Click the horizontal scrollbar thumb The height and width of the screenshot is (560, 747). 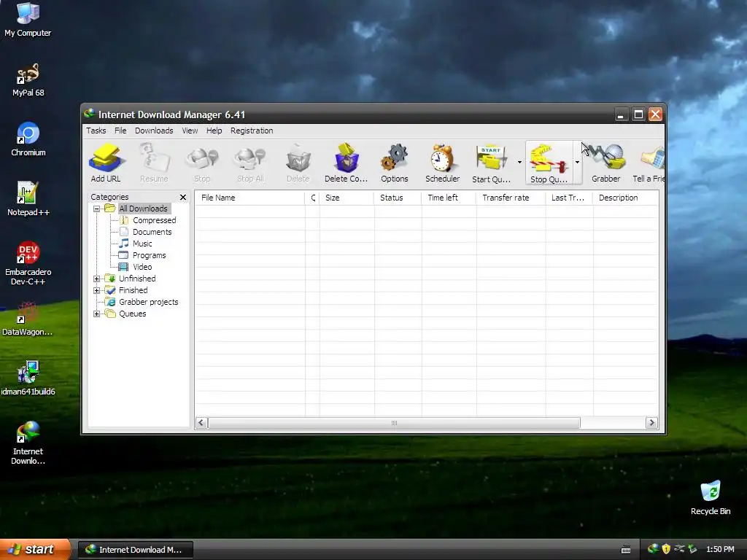(x=394, y=423)
